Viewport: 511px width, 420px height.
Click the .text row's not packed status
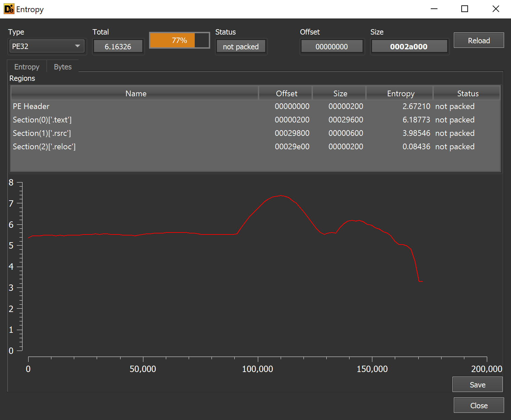455,120
